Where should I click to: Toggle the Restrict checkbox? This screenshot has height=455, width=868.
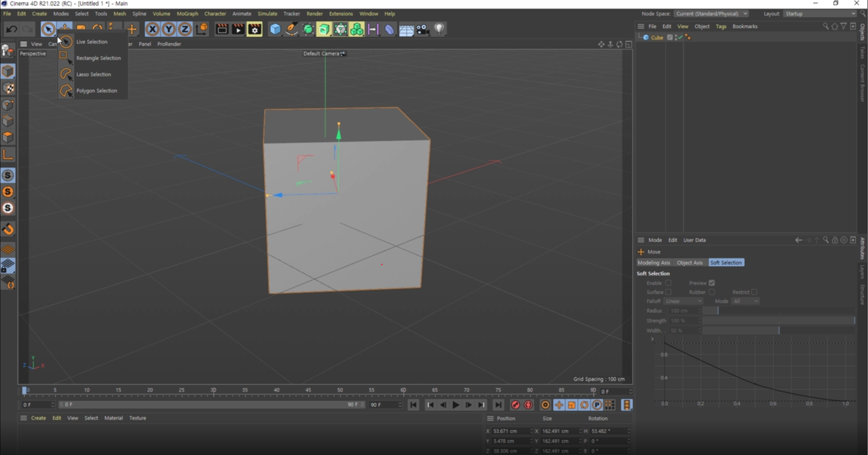[754, 292]
